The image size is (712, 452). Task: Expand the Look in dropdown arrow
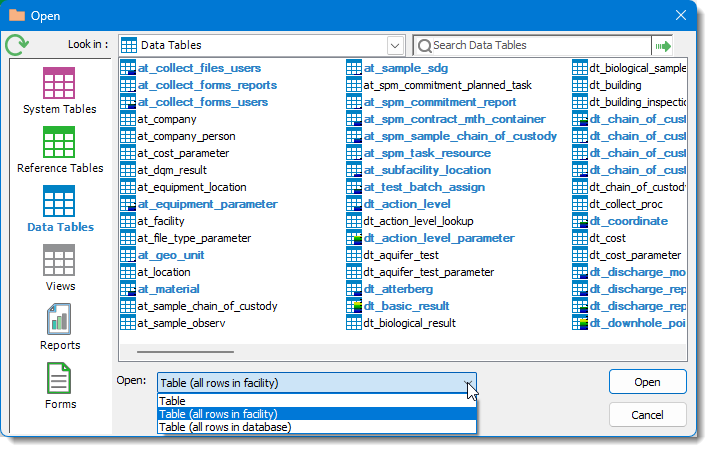click(395, 45)
